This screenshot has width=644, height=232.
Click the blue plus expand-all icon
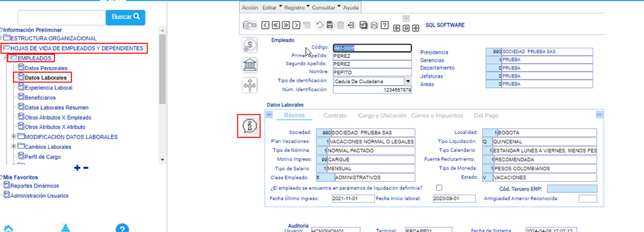(77, 168)
